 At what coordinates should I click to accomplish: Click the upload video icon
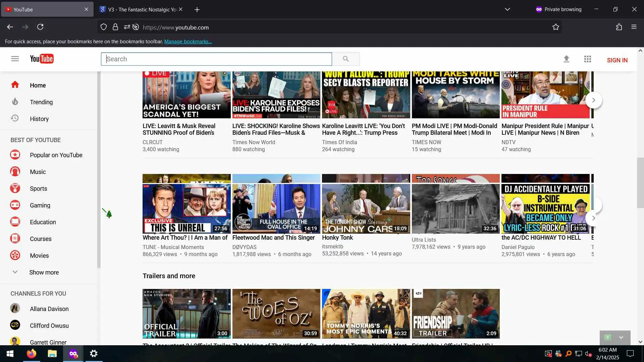[x=566, y=59]
